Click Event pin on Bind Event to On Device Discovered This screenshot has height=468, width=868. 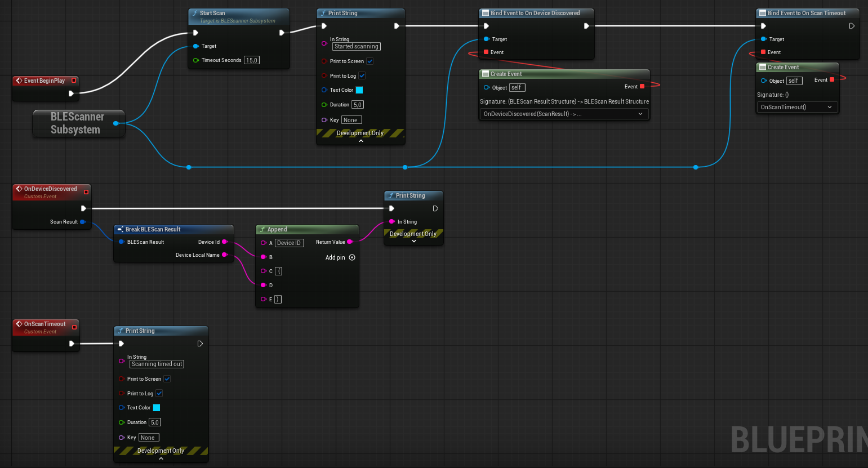point(486,52)
